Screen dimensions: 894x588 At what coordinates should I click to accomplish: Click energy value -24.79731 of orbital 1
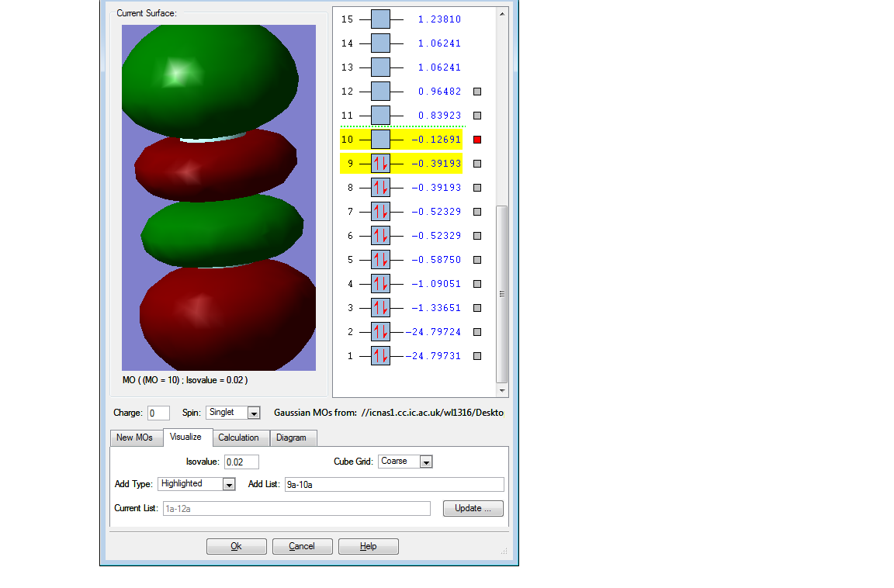click(433, 356)
